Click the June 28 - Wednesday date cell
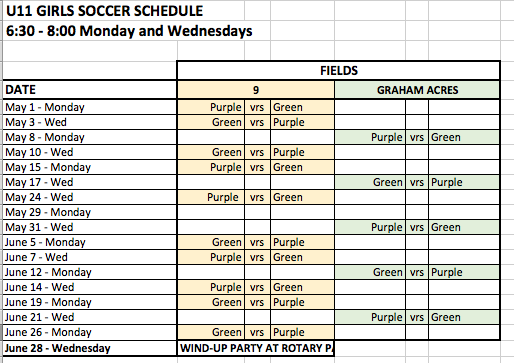Screen dimensions: 514x363 coord(90,348)
